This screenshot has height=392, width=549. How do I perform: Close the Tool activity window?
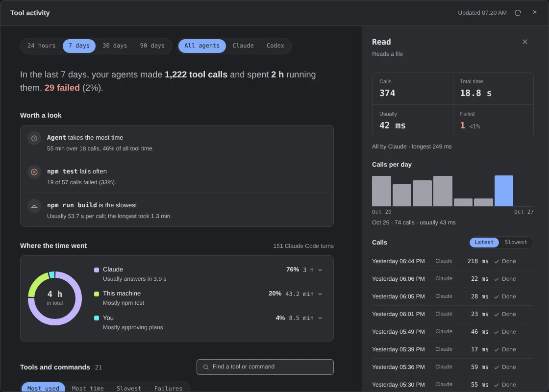(535, 12)
